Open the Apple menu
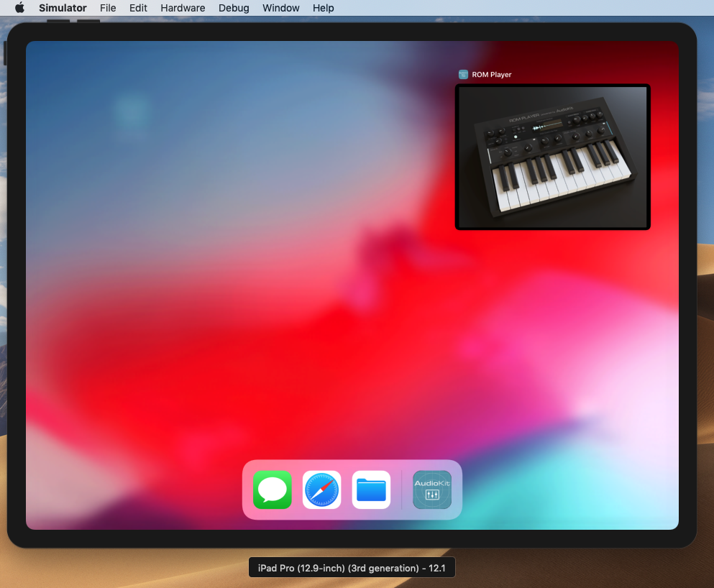714x588 pixels. 19,8
